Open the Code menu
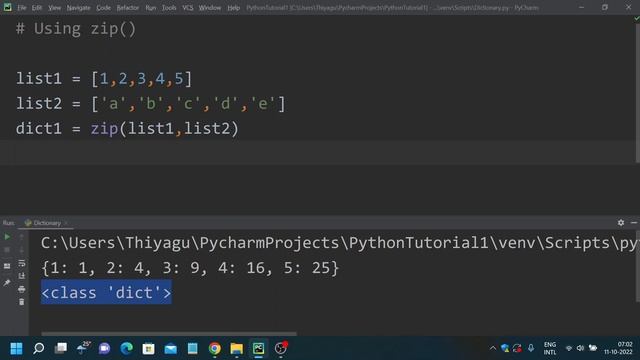640x360 pixels. click(x=103, y=8)
